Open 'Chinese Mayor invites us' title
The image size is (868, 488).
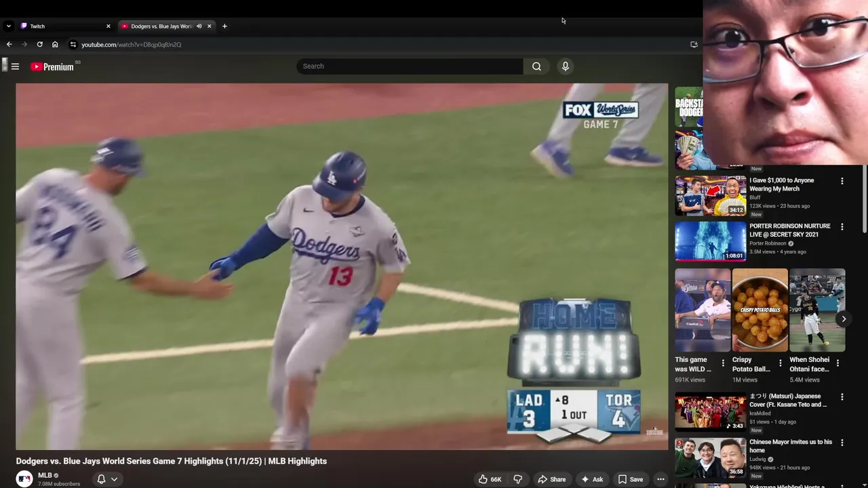[791, 446]
